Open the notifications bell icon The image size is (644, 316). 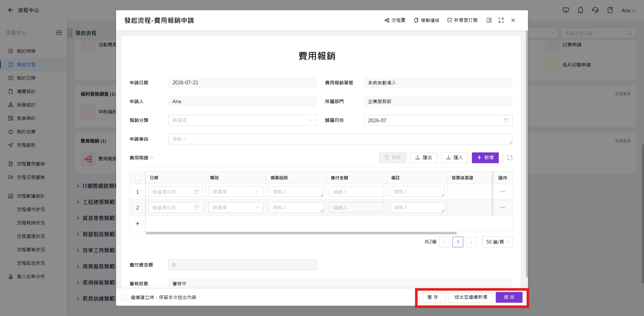(x=581, y=10)
